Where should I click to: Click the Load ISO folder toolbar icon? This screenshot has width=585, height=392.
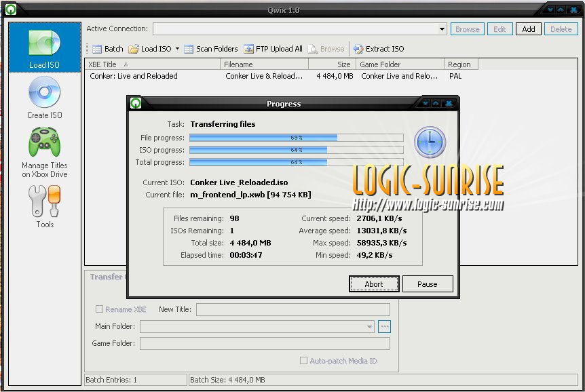[x=133, y=49]
